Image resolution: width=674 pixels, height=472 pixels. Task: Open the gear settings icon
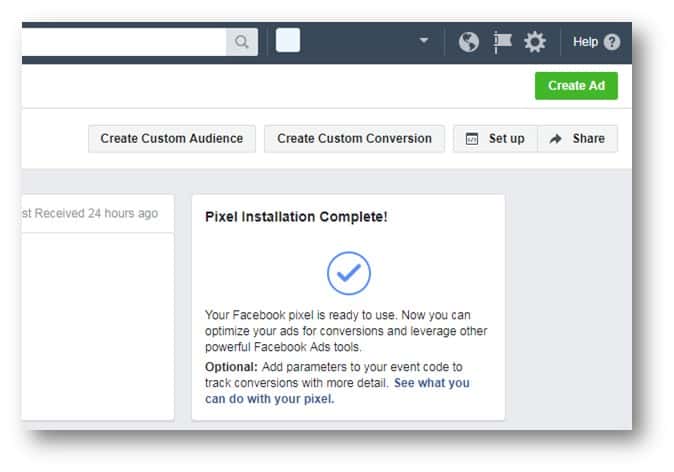click(x=535, y=42)
